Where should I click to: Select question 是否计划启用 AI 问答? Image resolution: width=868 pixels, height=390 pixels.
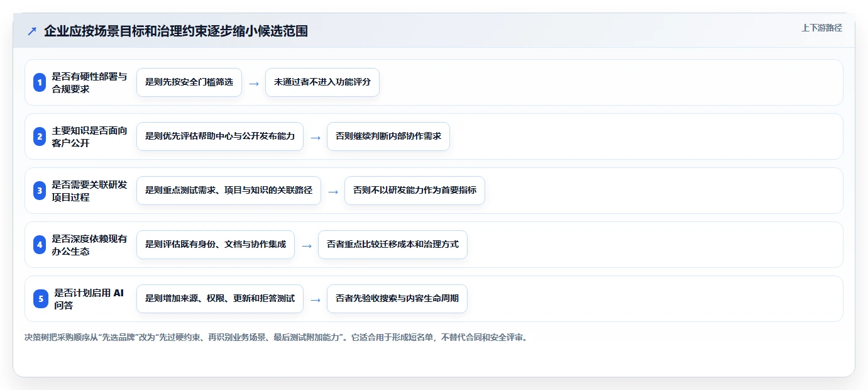pos(89,299)
